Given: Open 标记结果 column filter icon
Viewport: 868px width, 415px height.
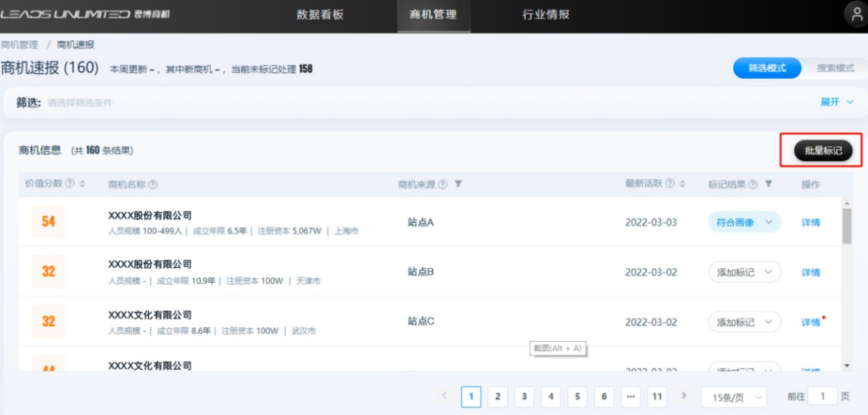Looking at the screenshot, I should coord(768,184).
